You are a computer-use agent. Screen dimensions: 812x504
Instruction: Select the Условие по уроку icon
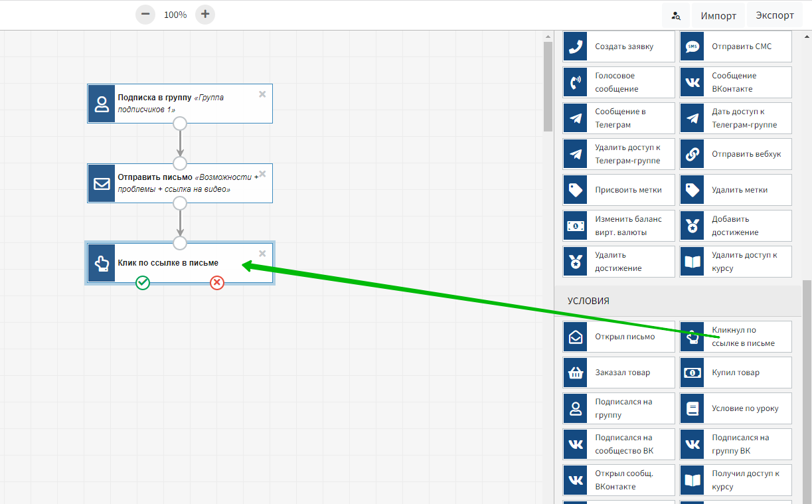[x=692, y=408]
